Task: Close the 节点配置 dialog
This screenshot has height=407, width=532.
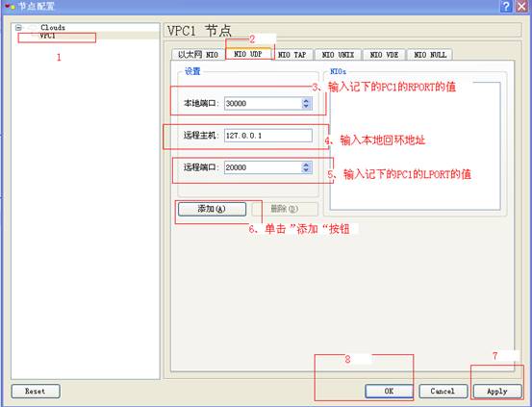Action: coord(522,6)
